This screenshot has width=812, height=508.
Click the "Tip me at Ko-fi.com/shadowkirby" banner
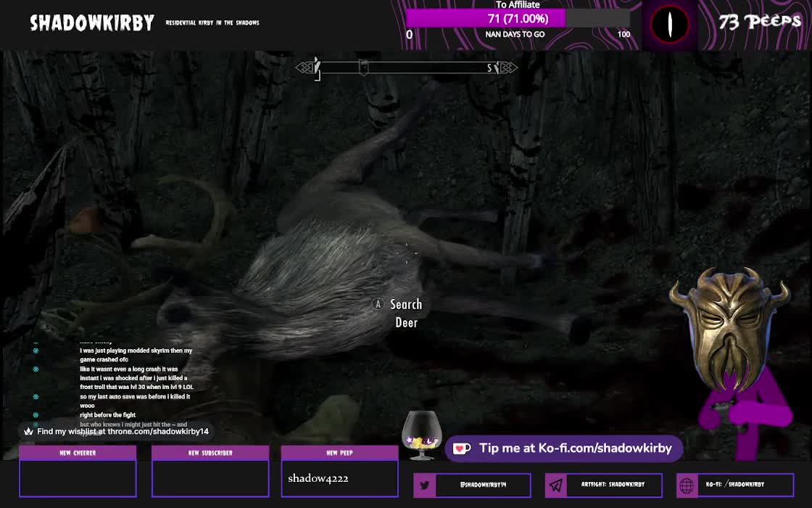(x=564, y=448)
